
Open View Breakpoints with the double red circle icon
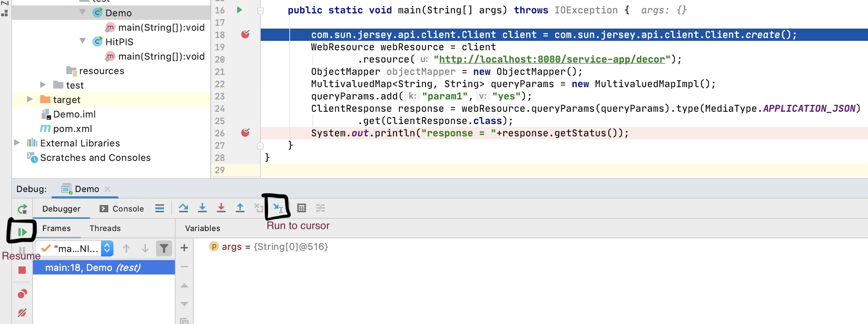click(22, 294)
